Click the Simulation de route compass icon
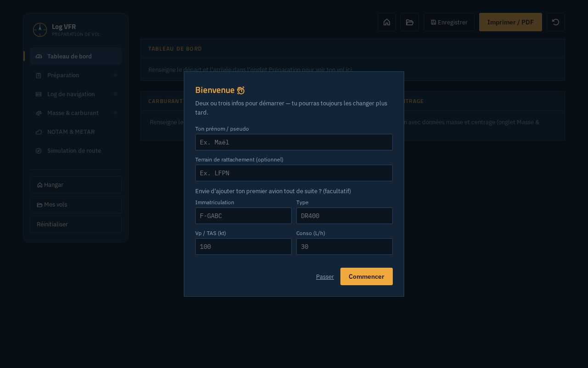The image size is (588, 368). [39, 150]
